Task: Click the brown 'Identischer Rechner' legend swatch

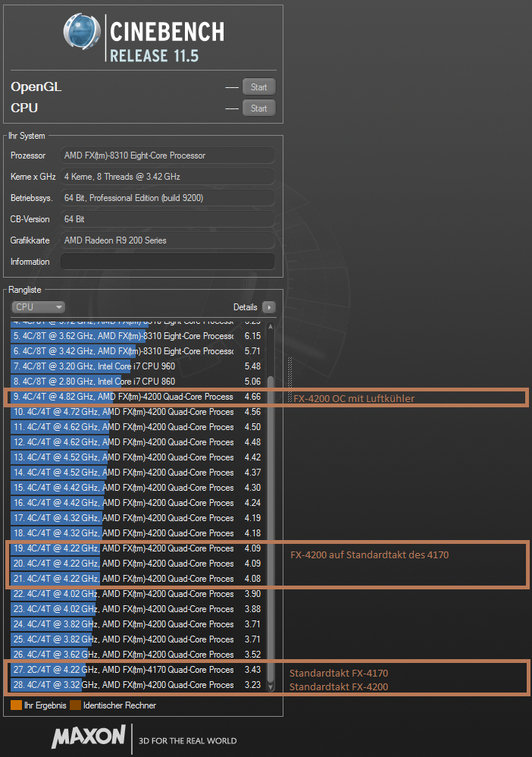Action: click(75, 705)
